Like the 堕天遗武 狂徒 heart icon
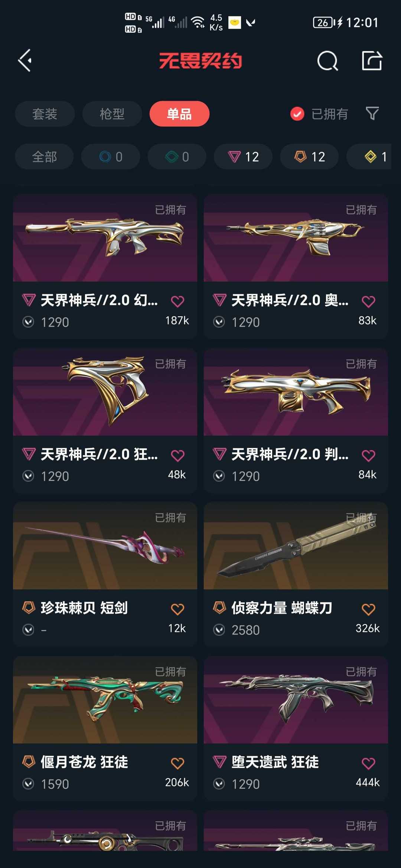Viewport: 401px width, 868px height. tap(368, 763)
